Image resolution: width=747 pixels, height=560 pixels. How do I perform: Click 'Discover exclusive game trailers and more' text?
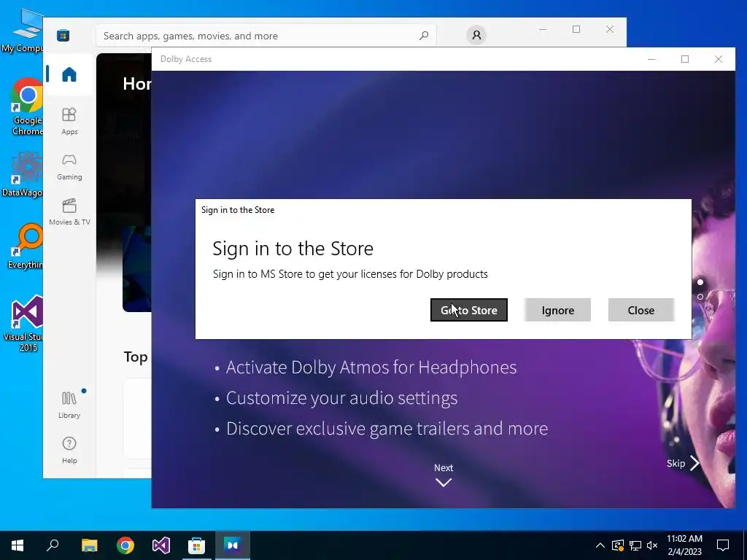(387, 429)
